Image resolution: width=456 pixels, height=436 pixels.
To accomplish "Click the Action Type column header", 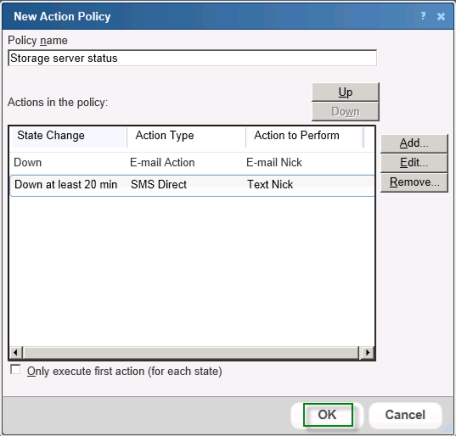I will (x=186, y=136).
